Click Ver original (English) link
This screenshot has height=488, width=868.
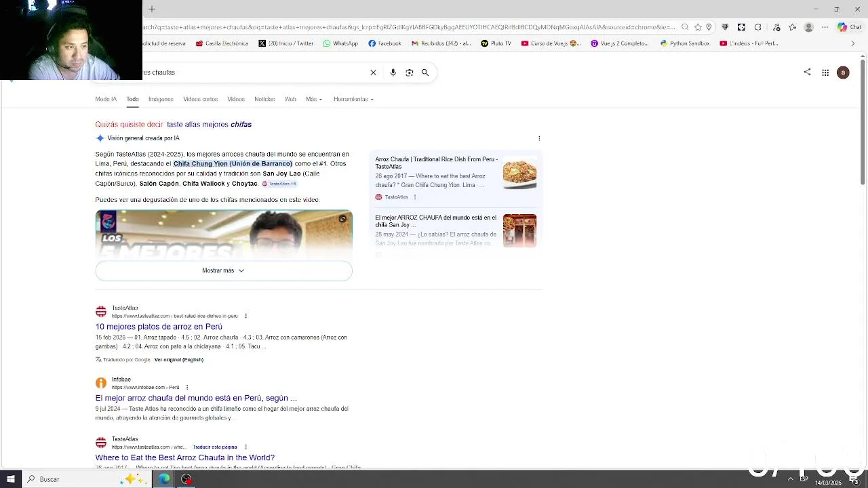click(178, 360)
